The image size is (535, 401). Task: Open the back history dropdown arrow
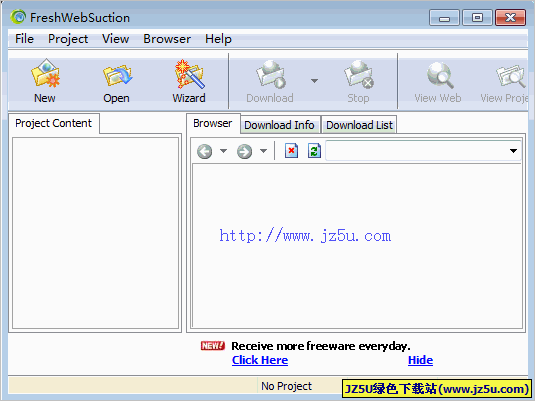223,151
